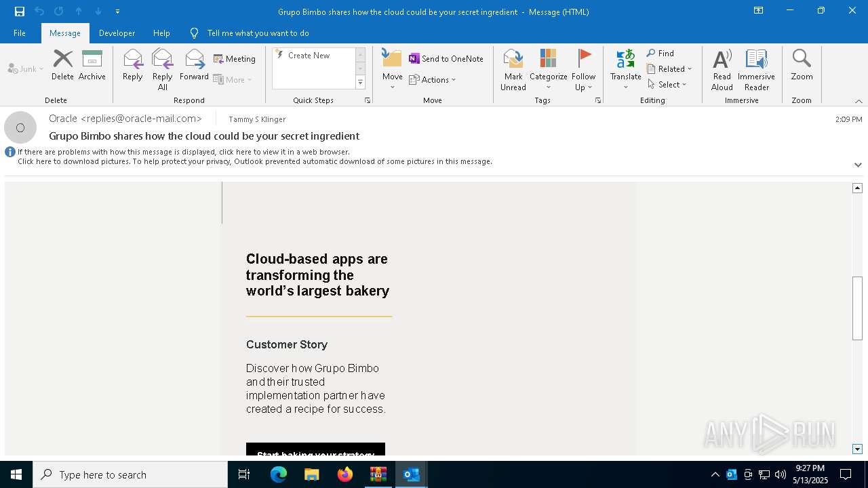868x488 pixels.
Task: Start Read Aloud
Action: tap(722, 70)
